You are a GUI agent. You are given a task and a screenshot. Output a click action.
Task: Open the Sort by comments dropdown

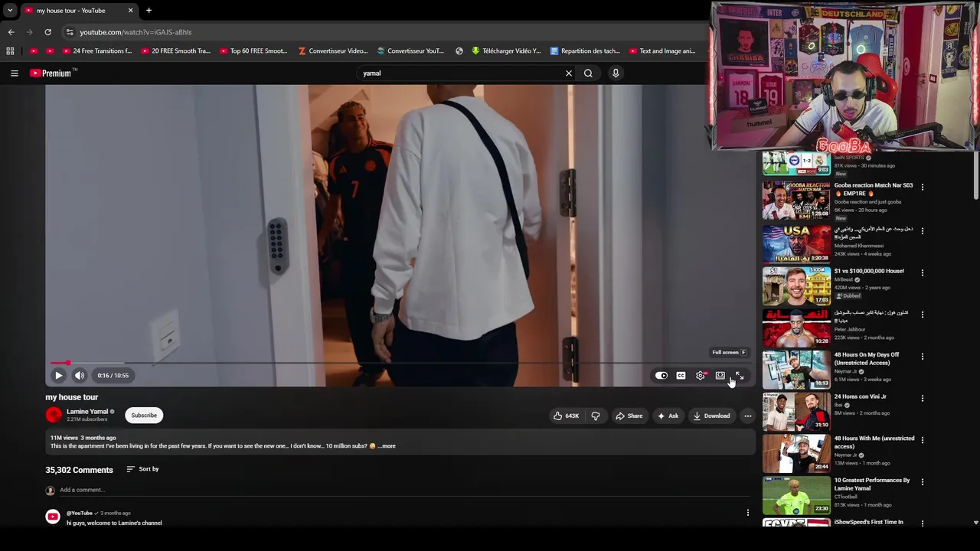(142, 469)
